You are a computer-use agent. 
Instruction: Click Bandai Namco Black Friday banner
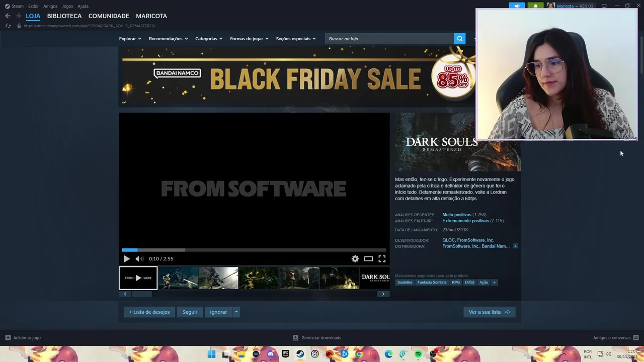pyautogui.click(x=297, y=75)
